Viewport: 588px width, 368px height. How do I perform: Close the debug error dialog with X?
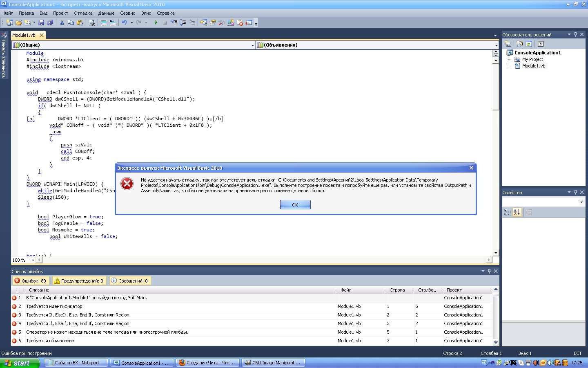[x=471, y=168]
